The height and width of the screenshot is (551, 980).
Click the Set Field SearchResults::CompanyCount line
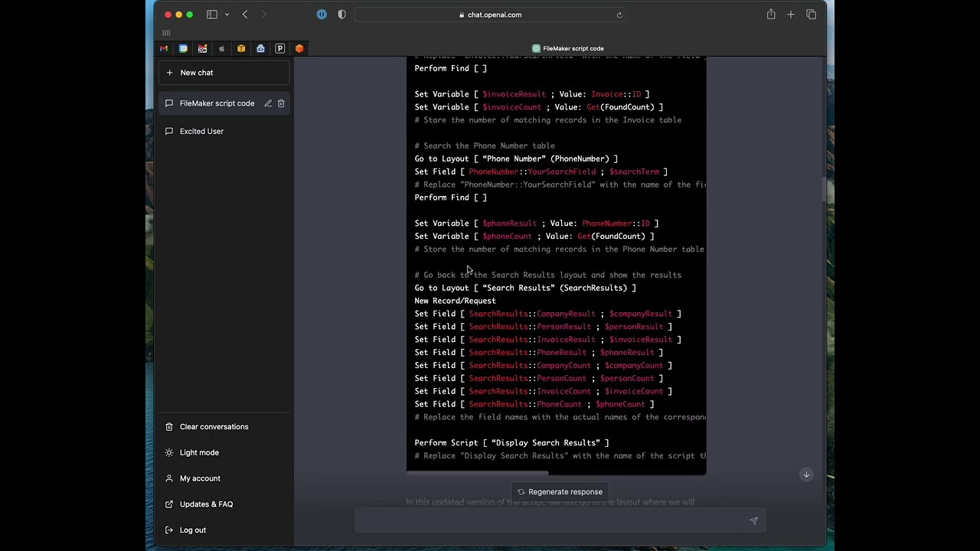[x=544, y=365]
